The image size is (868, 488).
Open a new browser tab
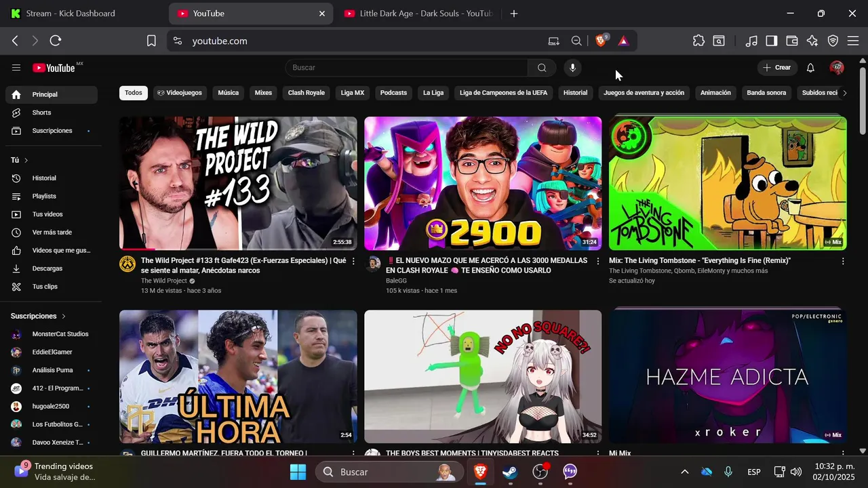tap(514, 14)
